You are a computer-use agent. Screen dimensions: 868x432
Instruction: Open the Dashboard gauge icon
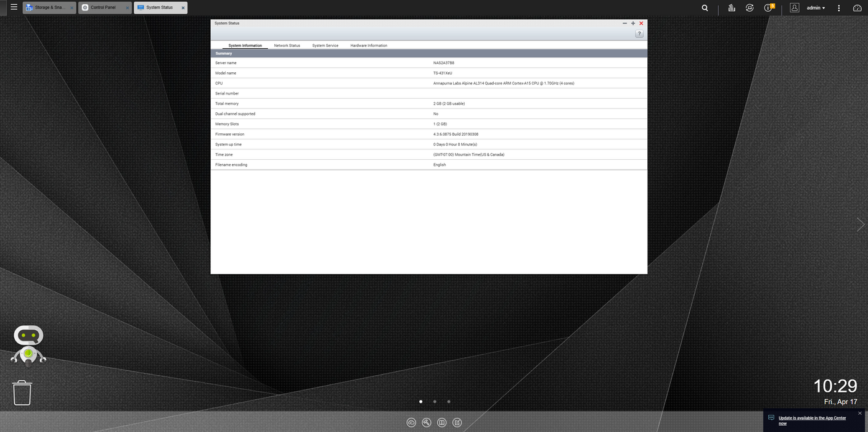[x=858, y=8]
